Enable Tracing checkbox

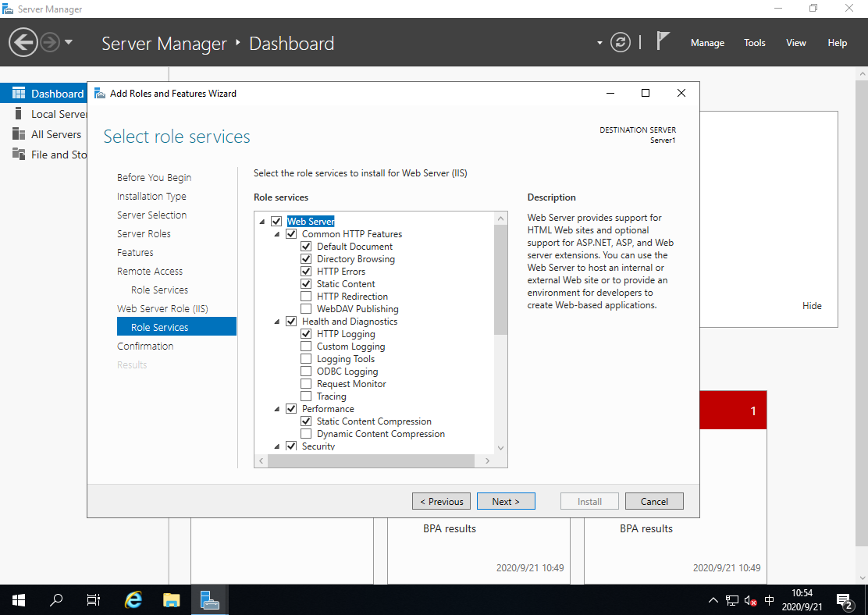click(305, 396)
